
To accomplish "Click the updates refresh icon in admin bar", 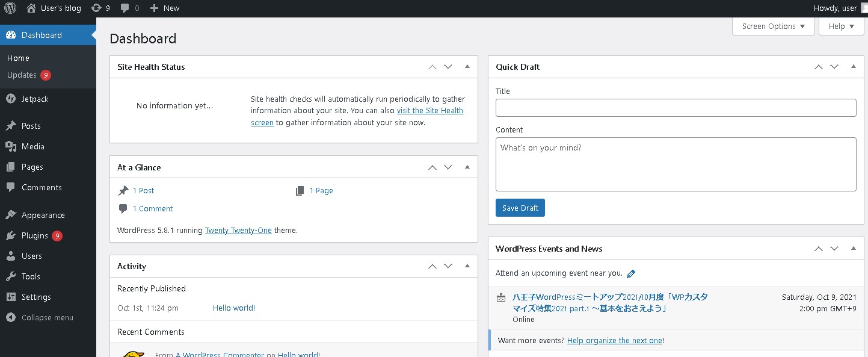I will coord(95,8).
